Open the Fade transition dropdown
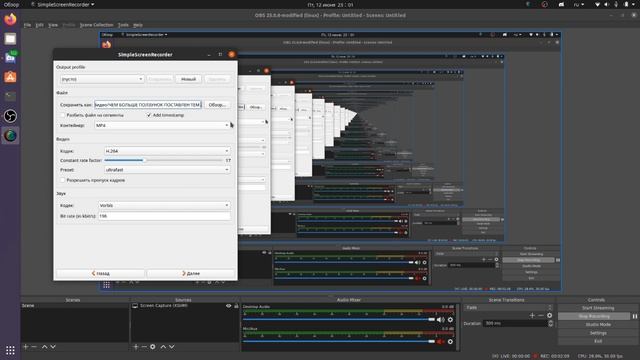Viewport: 640px width, 360px height. 509,307
